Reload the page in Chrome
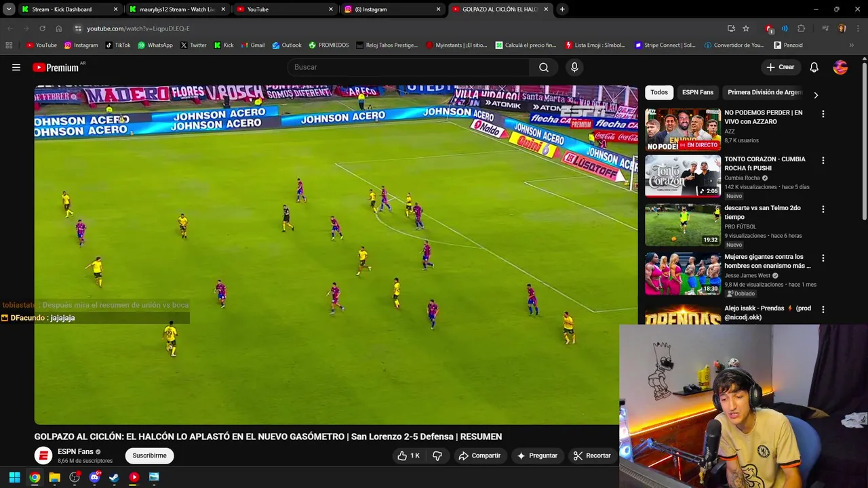Viewport: 868px width, 488px height. click(42, 28)
